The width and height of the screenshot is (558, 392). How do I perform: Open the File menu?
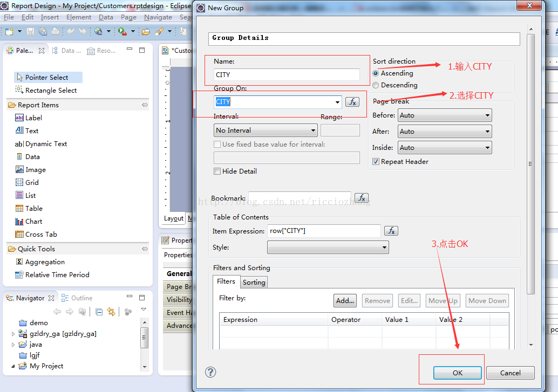pyautogui.click(x=9, y=17)
